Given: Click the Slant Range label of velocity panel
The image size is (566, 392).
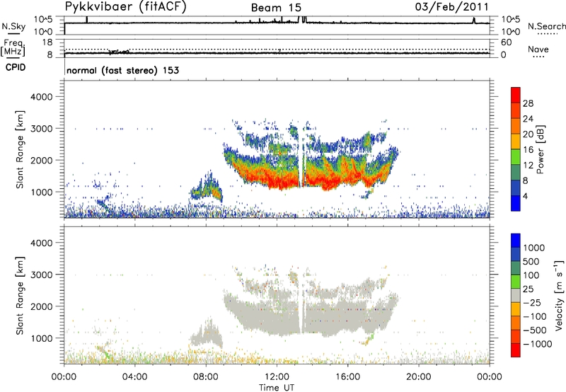Looking at the screenshot, I should (20, 295).
